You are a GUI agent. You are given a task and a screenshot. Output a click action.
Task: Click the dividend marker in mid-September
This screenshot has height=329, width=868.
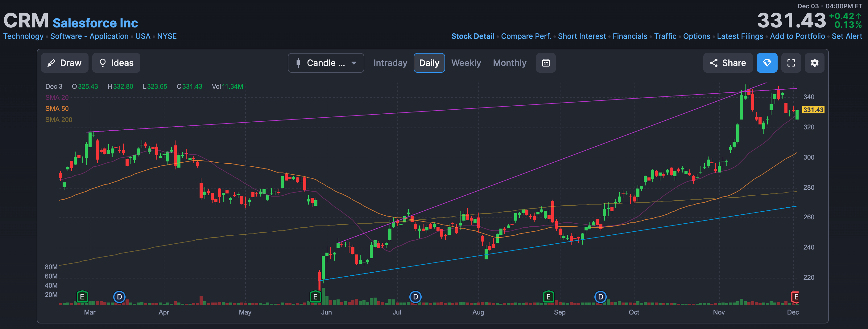[600, 297]
